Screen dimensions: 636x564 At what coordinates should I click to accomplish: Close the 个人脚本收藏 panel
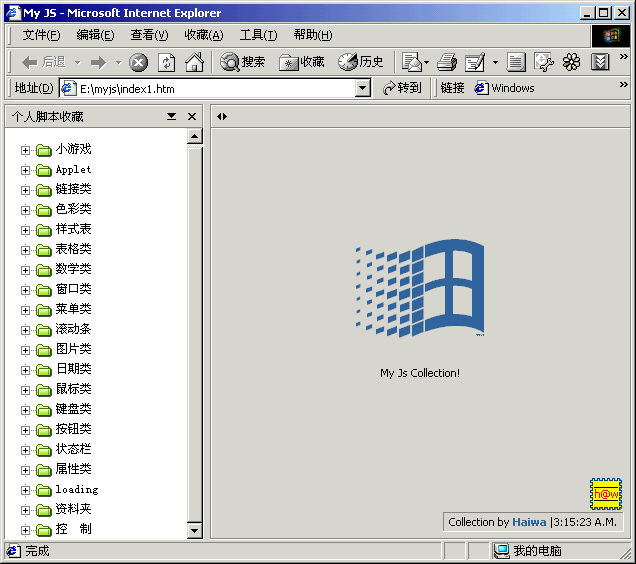pyautogui.click(x=192, y=117)
